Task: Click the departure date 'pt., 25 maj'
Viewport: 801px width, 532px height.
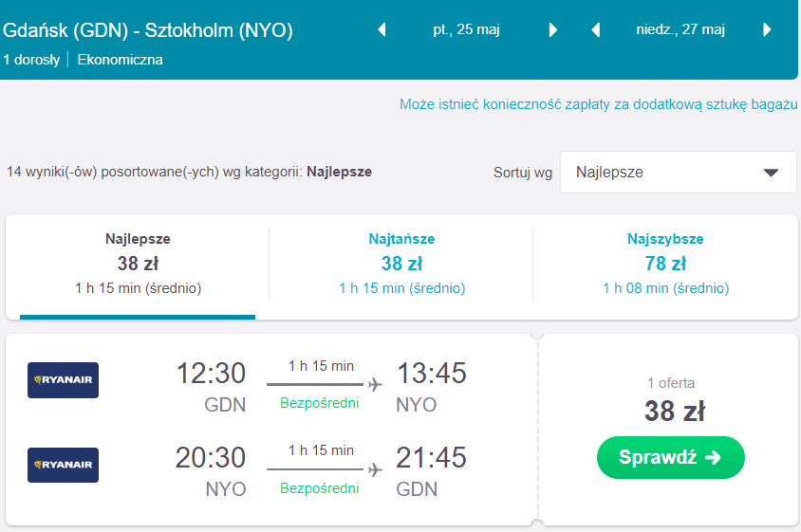Action: point(466,29)
